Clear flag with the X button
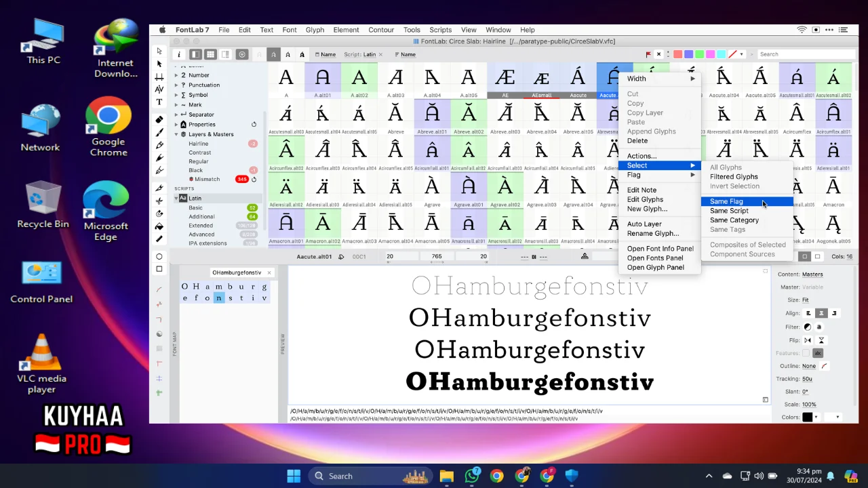 658,54
